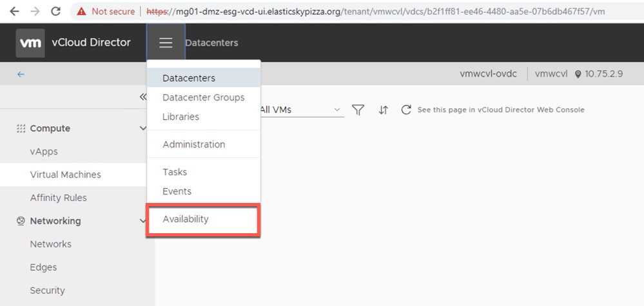Select Availability from the menu
The height and width of the screenshot is (306, 644).
pos(186,219)
